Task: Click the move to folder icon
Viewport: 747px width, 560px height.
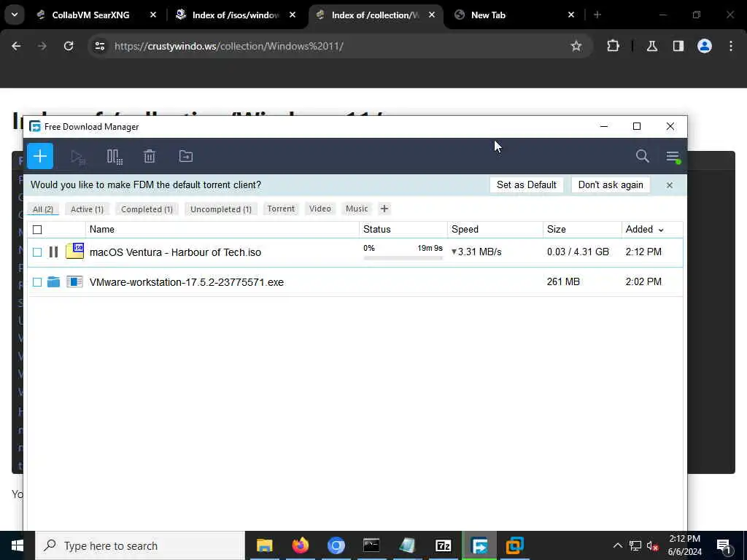Action: [x=186, y=156]
